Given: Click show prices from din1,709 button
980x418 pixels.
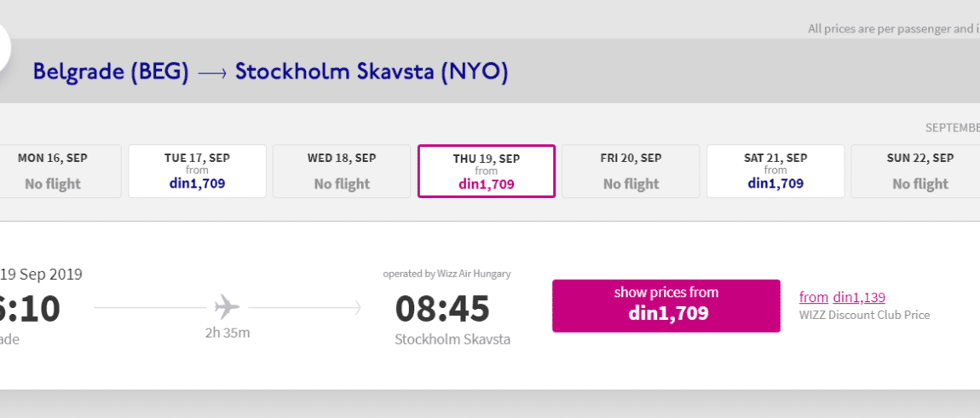Looking at the screenshot, I should point(666,305).
